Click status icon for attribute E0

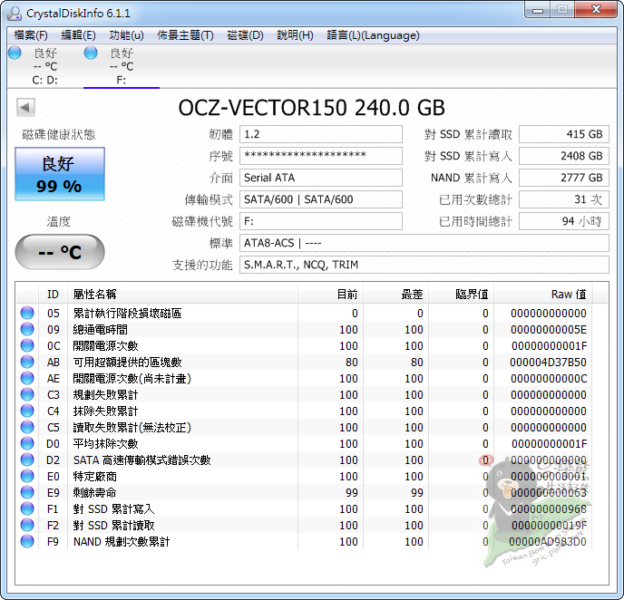click(x=27, y=476)
